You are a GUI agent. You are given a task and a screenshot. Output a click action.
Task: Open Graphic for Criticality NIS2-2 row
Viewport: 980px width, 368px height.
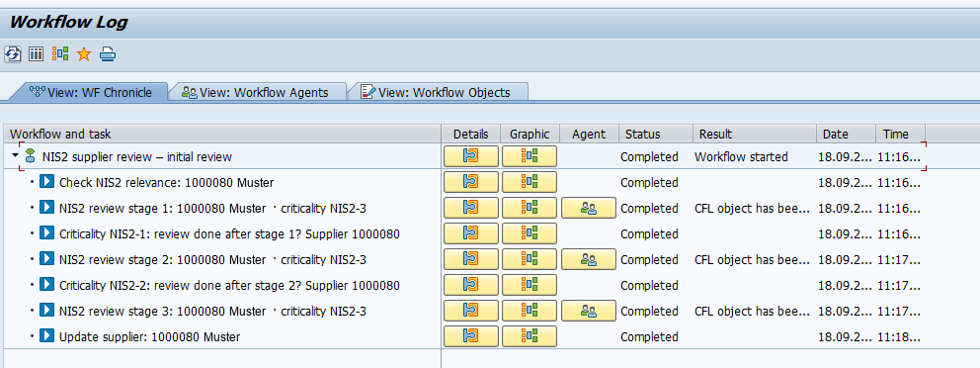(x=530, y=285)
